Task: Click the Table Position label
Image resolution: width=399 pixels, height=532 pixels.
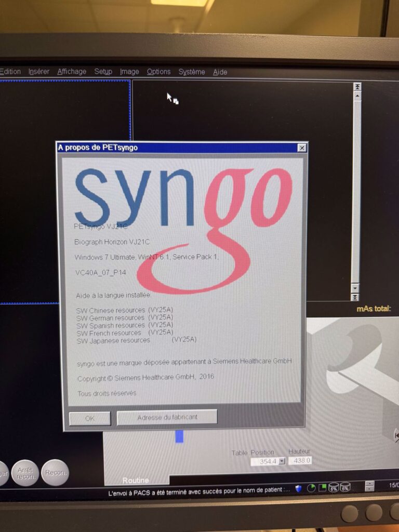Action: pyautogui.click(x=253, y=453)
